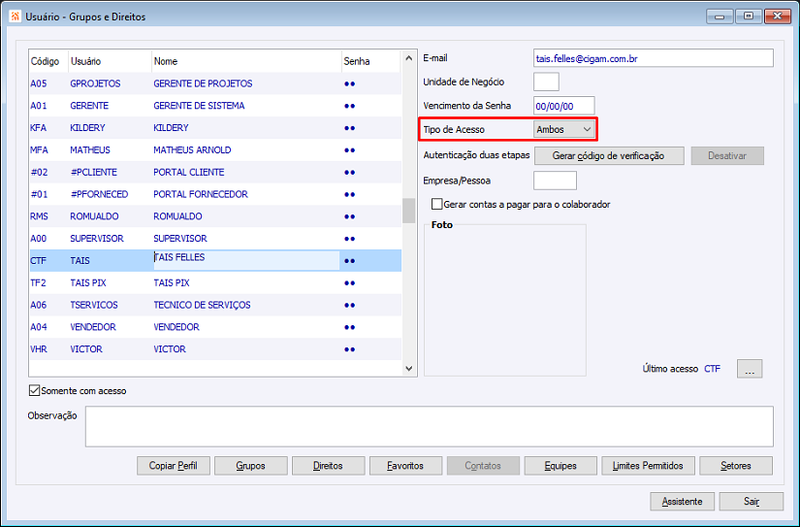The width and height of the screenshot is (800, 527).
Task: Open the Tipo de Acesso dropdown
Action: (x=564, y=130)
